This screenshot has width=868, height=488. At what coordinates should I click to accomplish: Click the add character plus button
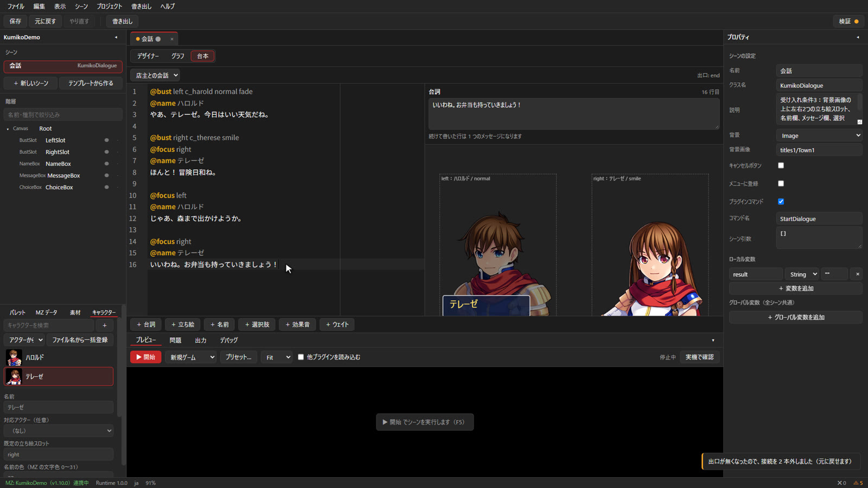(105, 325)
